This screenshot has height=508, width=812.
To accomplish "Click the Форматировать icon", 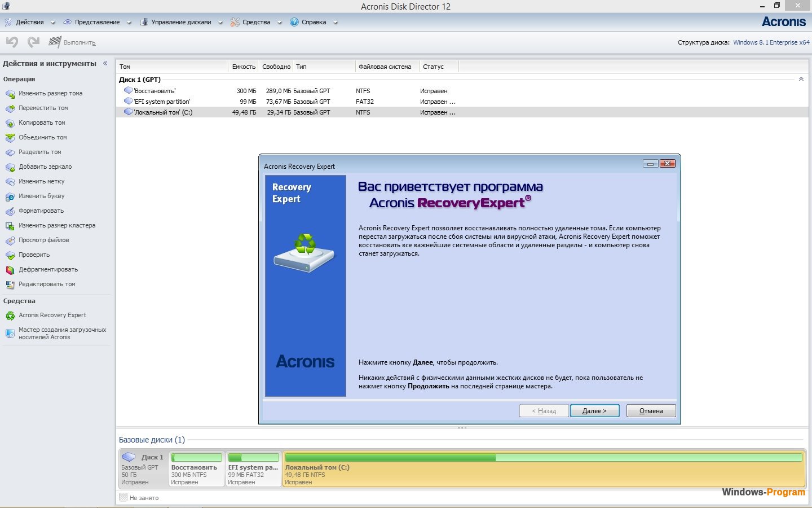I will pyautogui.click(x=10, y=211).
